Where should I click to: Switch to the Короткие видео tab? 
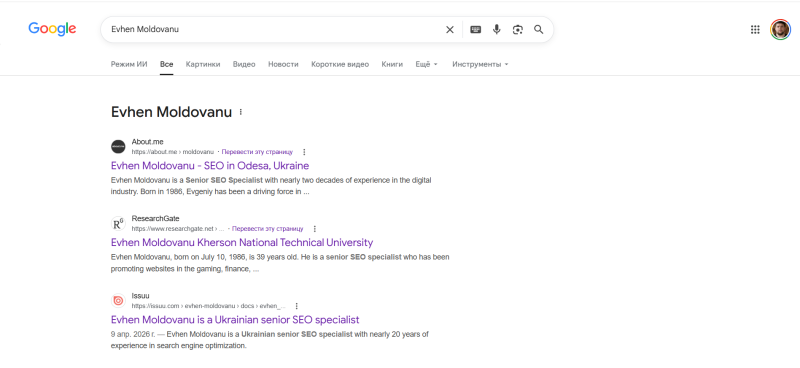pos(340,64)
